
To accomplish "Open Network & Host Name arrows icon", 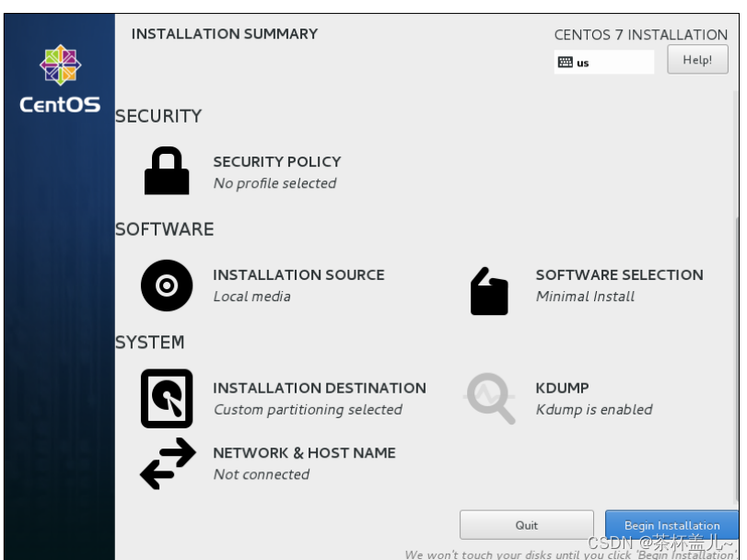I will click(x=168, y=463).
